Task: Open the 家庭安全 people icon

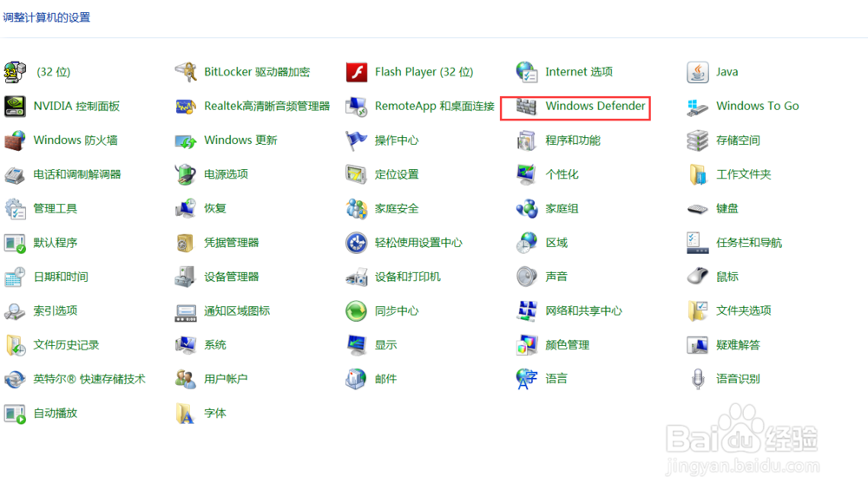Action: point(357,209)
